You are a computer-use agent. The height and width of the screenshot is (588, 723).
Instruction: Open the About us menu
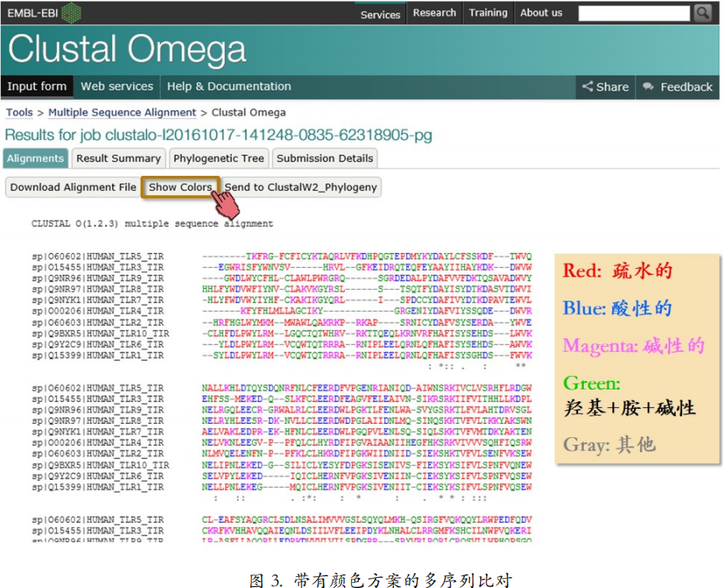click(x=541, y=13)
